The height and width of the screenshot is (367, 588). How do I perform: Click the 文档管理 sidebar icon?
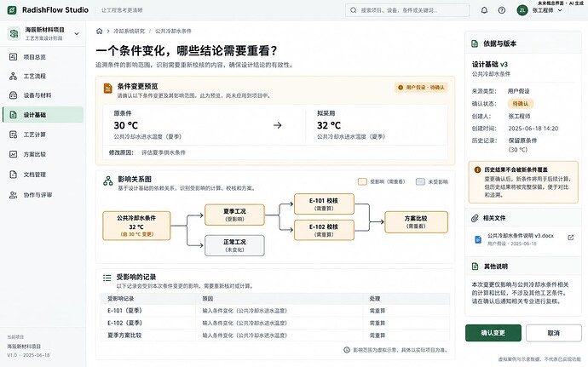[13, 175]
